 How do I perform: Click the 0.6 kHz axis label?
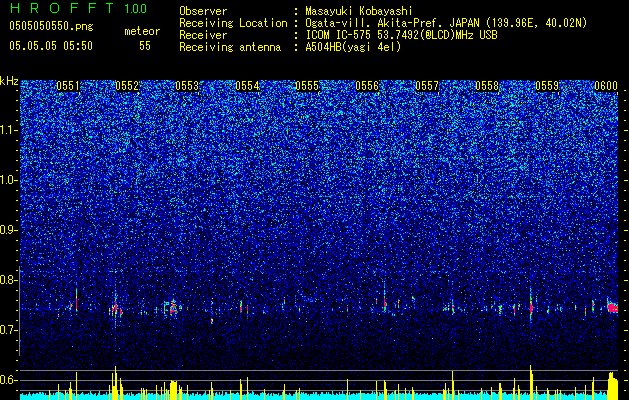8,380
